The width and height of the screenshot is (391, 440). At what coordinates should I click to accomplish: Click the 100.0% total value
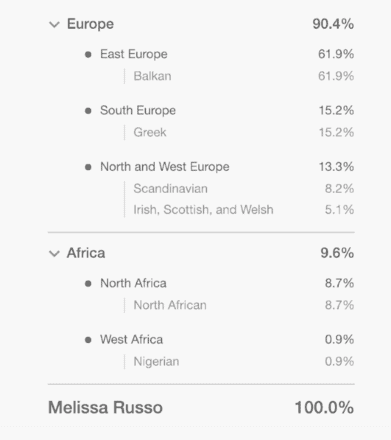click(324, 407)
